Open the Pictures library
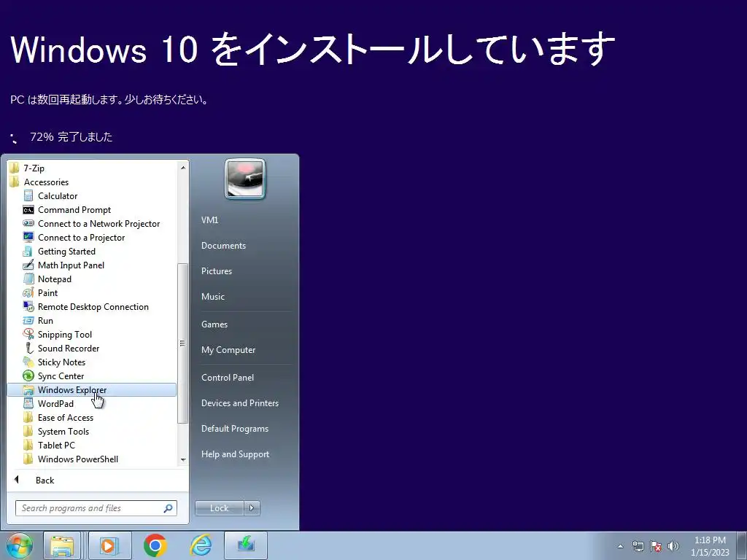 click(x=216, y=271)
